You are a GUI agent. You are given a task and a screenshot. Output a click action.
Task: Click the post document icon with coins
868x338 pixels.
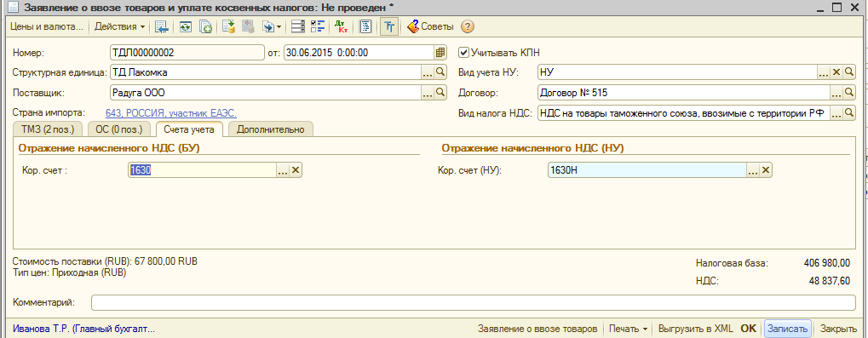[229, 26]
